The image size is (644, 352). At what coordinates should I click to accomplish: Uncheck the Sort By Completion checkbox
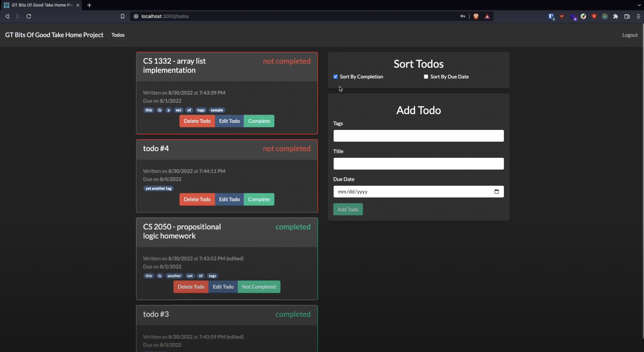pyautogui.click(x=335, y=77)
